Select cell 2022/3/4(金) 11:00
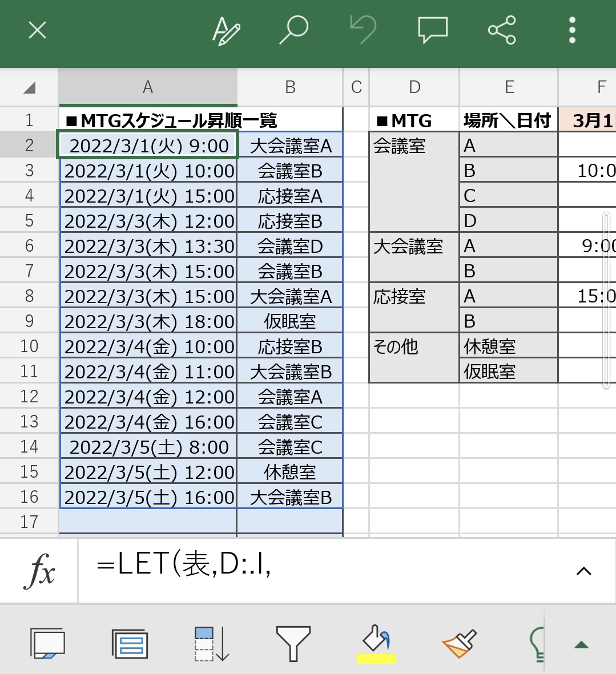The height and width of the screenshot is (674, 616). [x=149, y=372]
